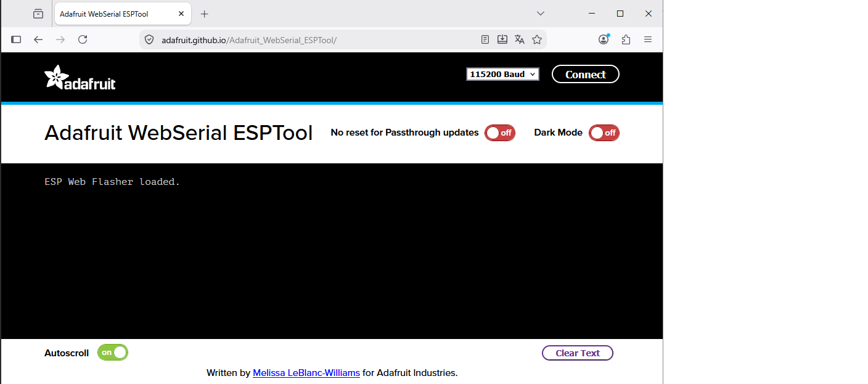
Task: Click the install/save page icon in address bar
Action: point(502,39)
